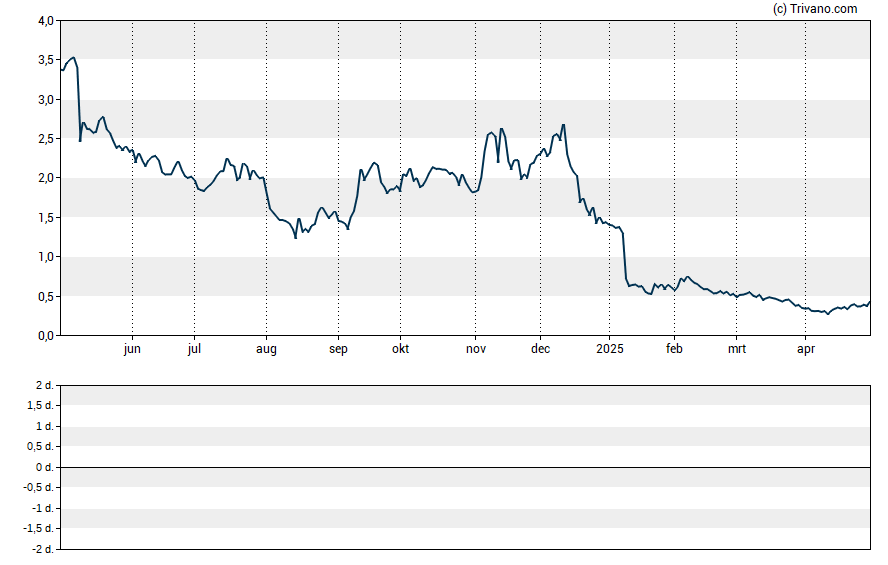Viewport: 888px width, 565px height.
Task: Click the 'jul' month label
Action: pyautogui.click(x=194, y=349)
